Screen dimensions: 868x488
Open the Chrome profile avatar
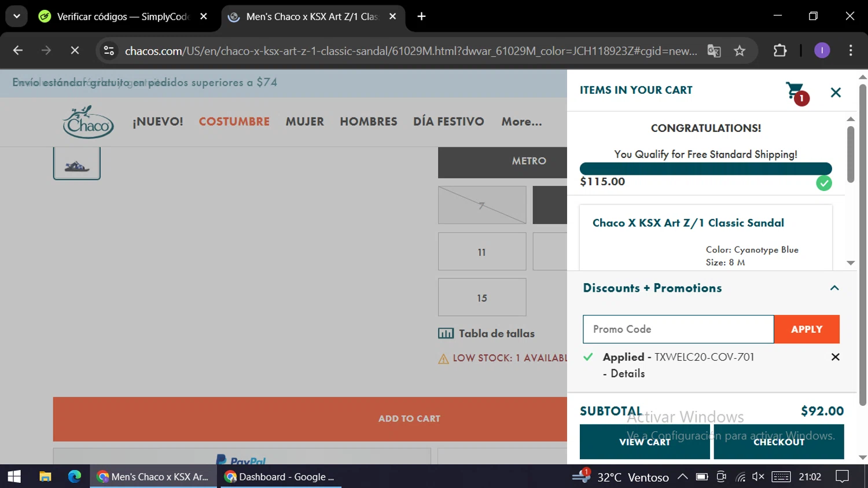822,51
